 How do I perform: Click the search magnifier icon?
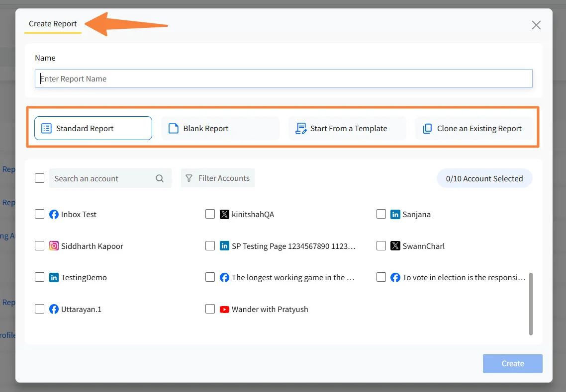click(160, 178)
